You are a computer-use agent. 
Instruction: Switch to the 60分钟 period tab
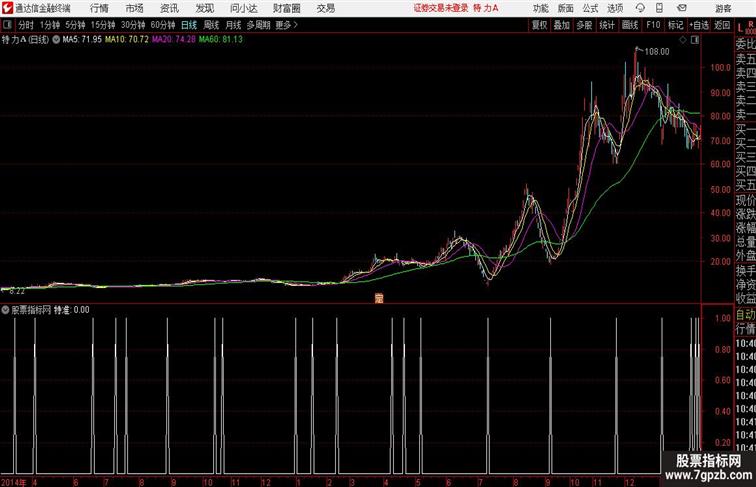(x=162, y=25)
